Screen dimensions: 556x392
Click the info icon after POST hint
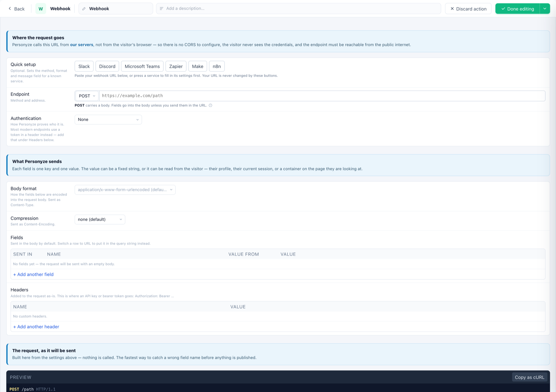click(210, 105)
